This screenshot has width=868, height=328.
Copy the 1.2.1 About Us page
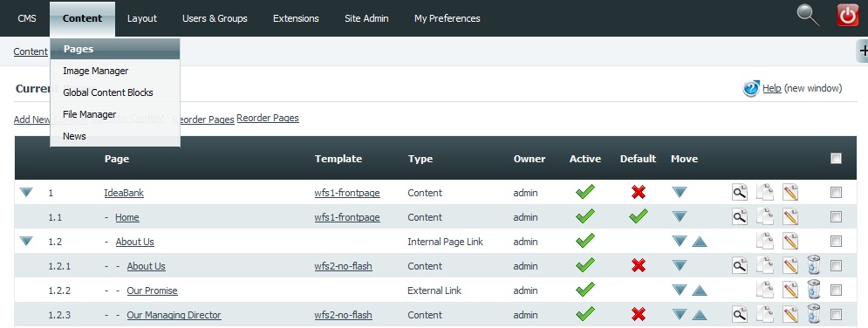click(765, 265)
